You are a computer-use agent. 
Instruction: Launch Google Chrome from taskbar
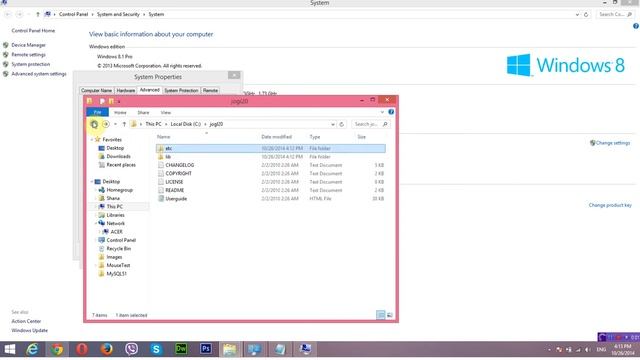pyautogui.click(x=57, y=349)
